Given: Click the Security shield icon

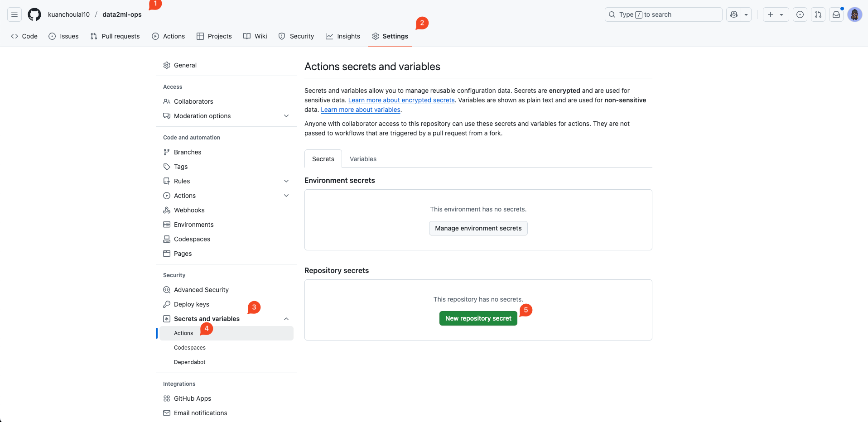Looking at the screenshot, I should pyautogui.click(x=282, y=36).
